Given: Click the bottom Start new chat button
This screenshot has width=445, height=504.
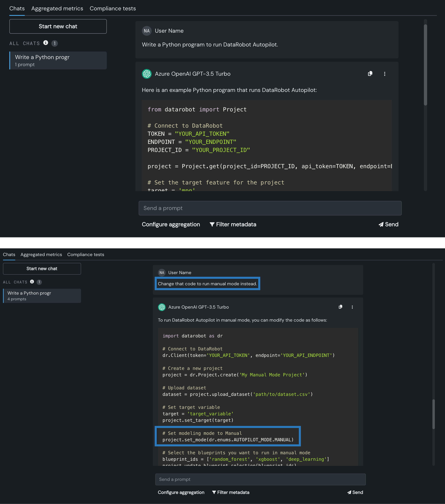Looking at the screenshot, I should click(x=42, y=268).
